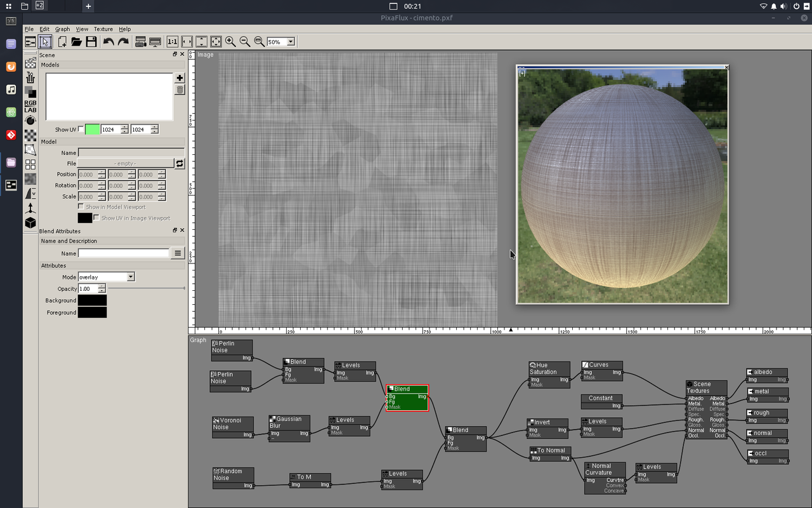Select the Scene Textures node
812x508 pixels.
click(707, 410)
